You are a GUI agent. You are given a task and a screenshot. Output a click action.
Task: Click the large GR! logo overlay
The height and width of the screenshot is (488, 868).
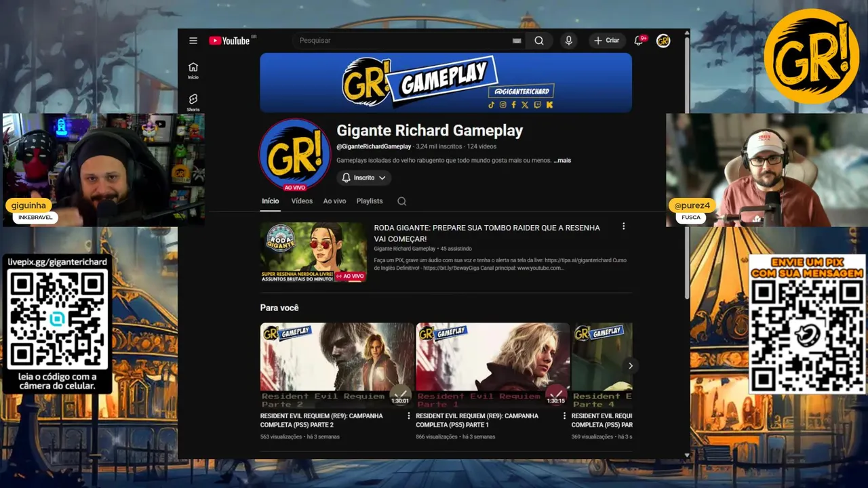pyautogui.click(x=812, y=57)
